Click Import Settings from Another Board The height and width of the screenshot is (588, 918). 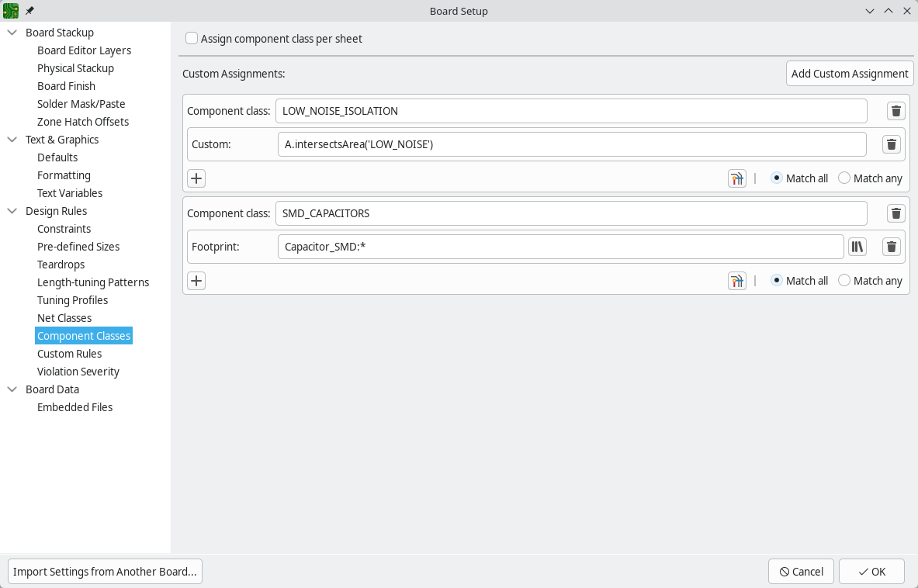(x=105, y=571)
